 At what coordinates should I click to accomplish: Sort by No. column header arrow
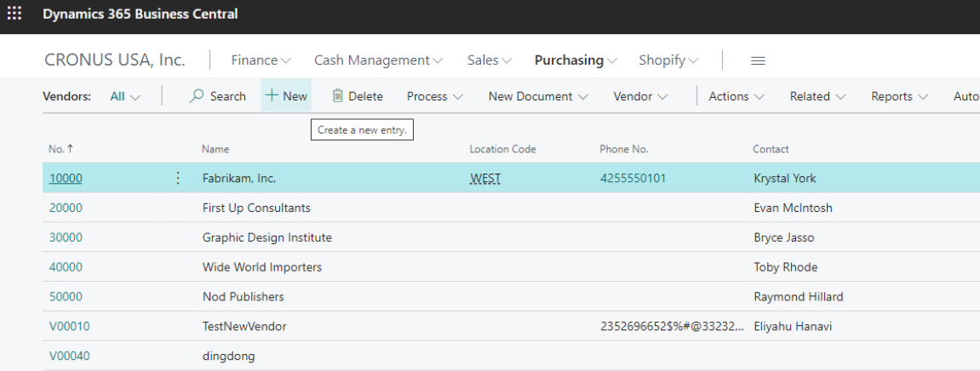(x=70, y=149)
